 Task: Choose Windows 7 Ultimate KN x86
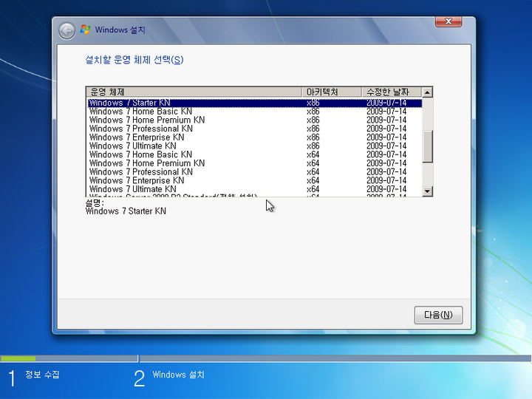pyautogui.click(x=133, y=146)
